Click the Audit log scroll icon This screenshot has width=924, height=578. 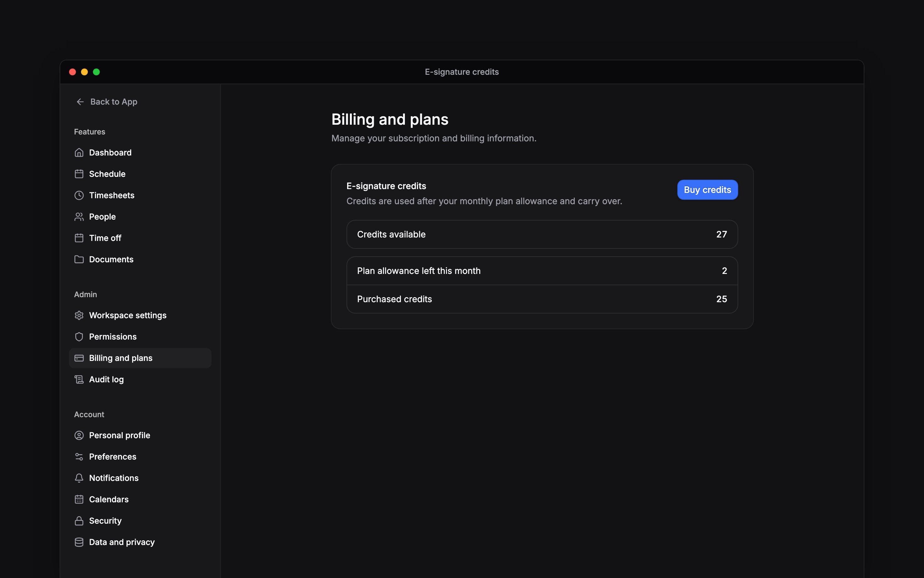[x=79, y=379]
